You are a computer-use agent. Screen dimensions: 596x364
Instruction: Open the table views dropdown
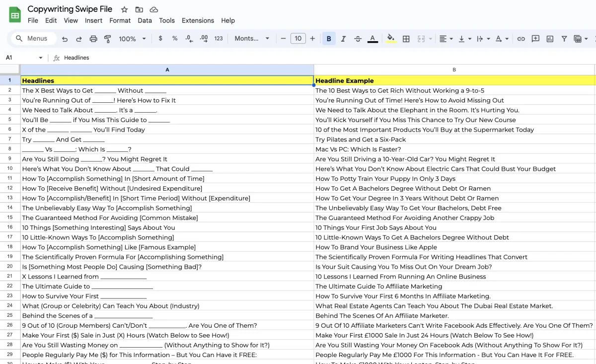coord(581,39)
